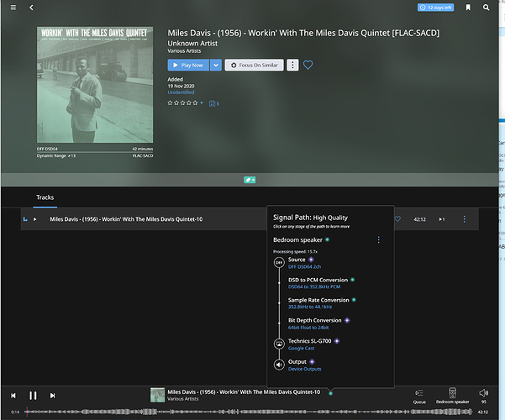Open the track row three-dot menu

[x=464, y=219]
